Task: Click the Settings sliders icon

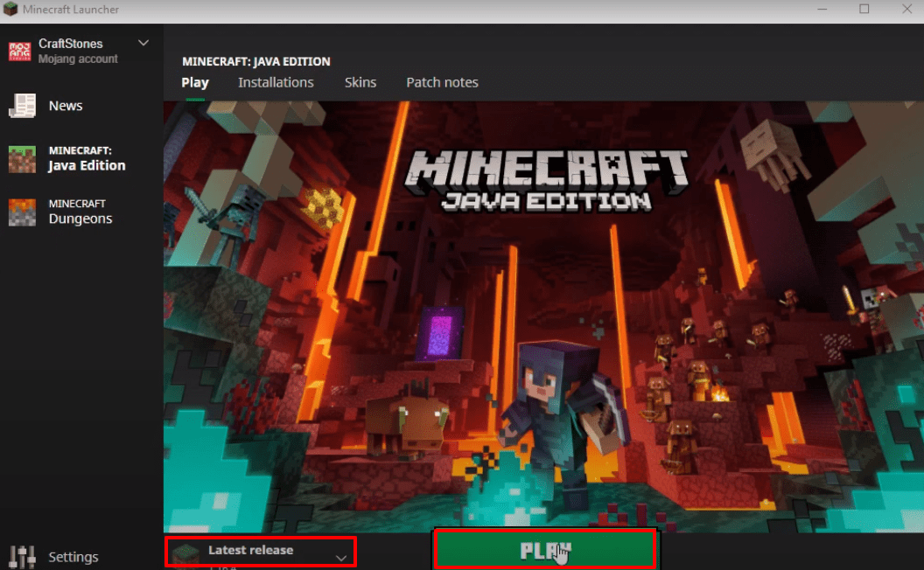Action: 23,557
